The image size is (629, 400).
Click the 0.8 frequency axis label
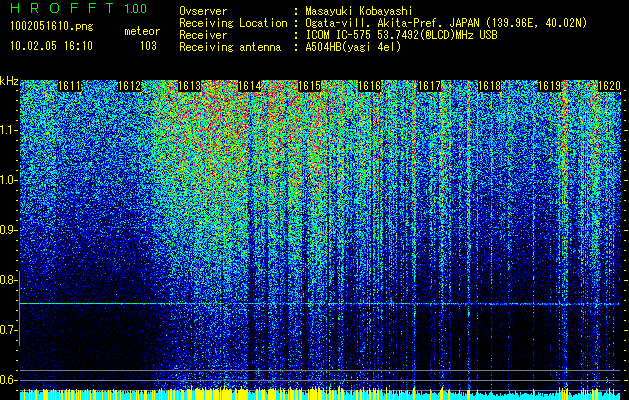coord(9,280)
